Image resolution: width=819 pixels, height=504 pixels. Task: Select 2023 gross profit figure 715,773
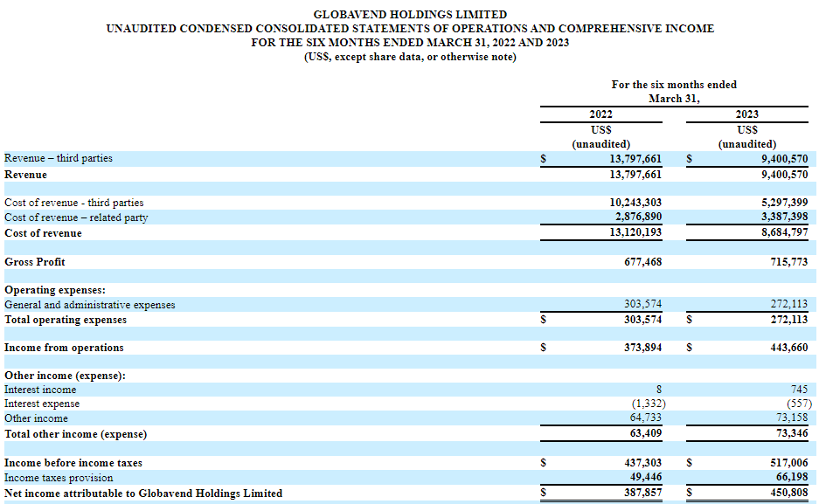[788, 262]
